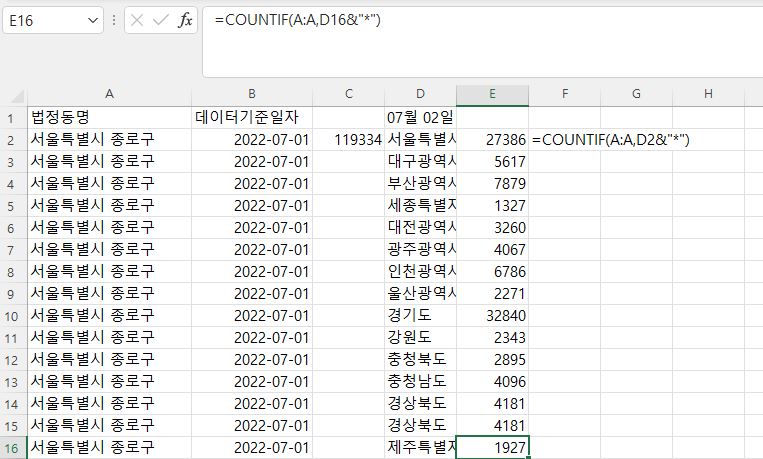Click cell A1 '법정동명'
The image size is (763, 459).
tap(109, 117)
